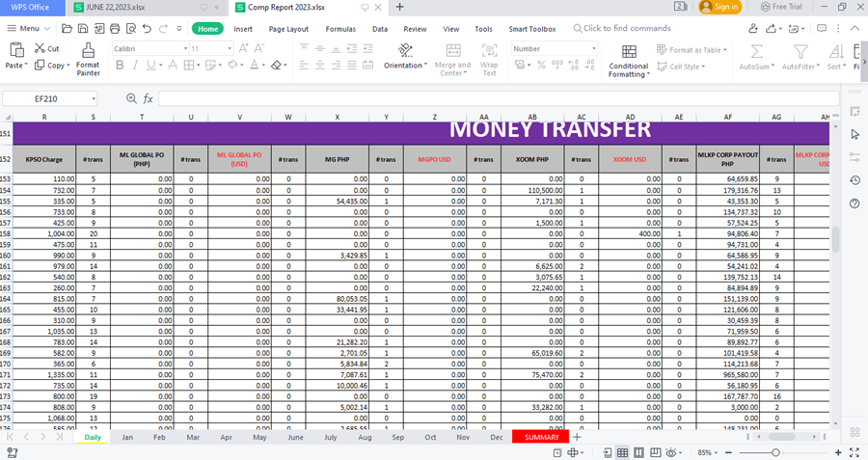Viewport: 868px width, 460px height.
Task: Click the Paste icon
Action: point(16,50)
